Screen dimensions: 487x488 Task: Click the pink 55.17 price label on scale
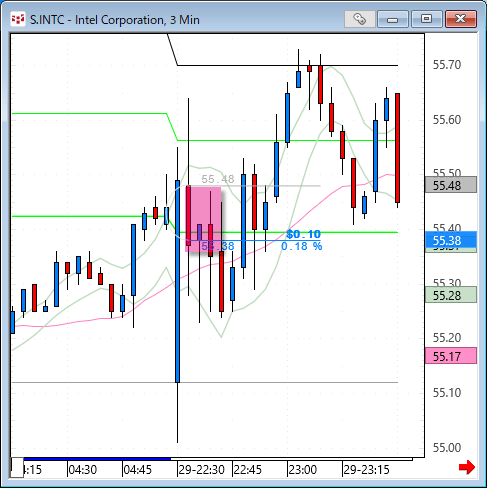click(451, 356)
